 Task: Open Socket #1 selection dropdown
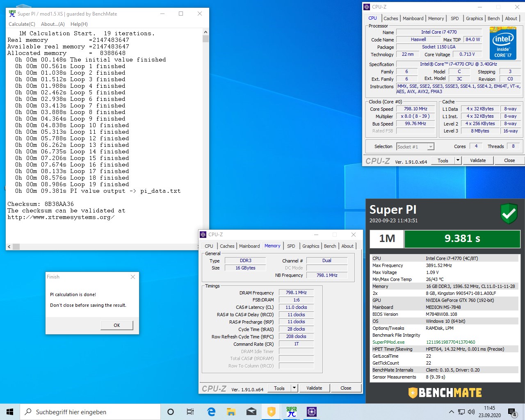(x=415, y=146)
